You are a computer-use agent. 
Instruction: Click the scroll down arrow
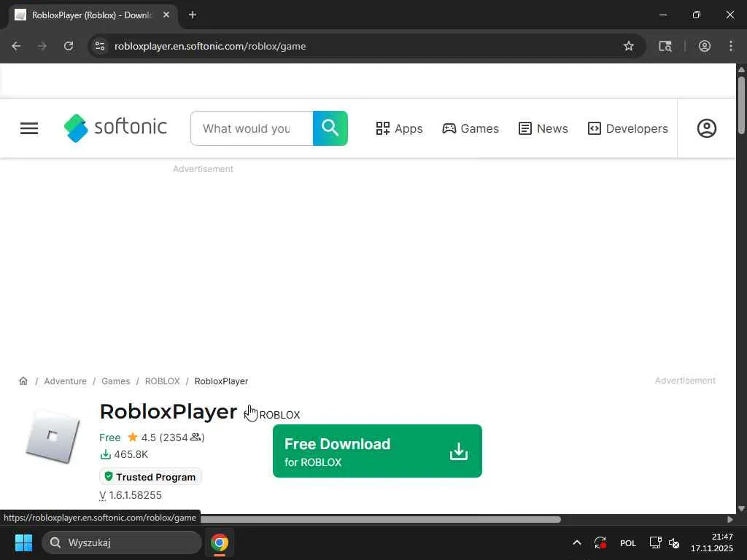click(741, 508)
